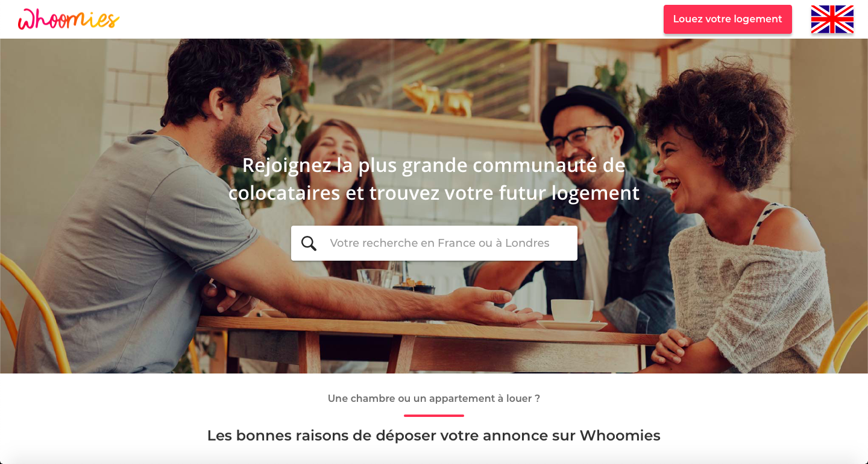Click the outstretched hand on the table

coord(494,305)
